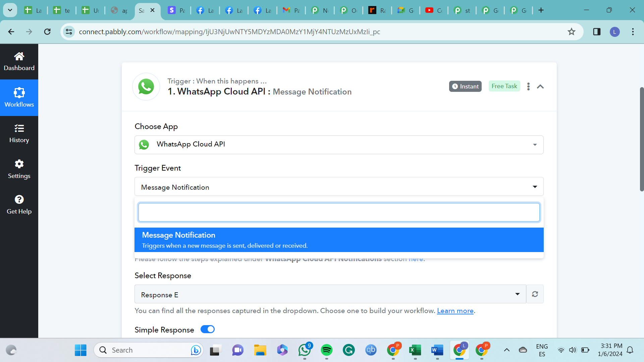Open the Select Response dropdown
This screenshot has height=362, width=644.
pyautogui.click(x=330, y=294)
